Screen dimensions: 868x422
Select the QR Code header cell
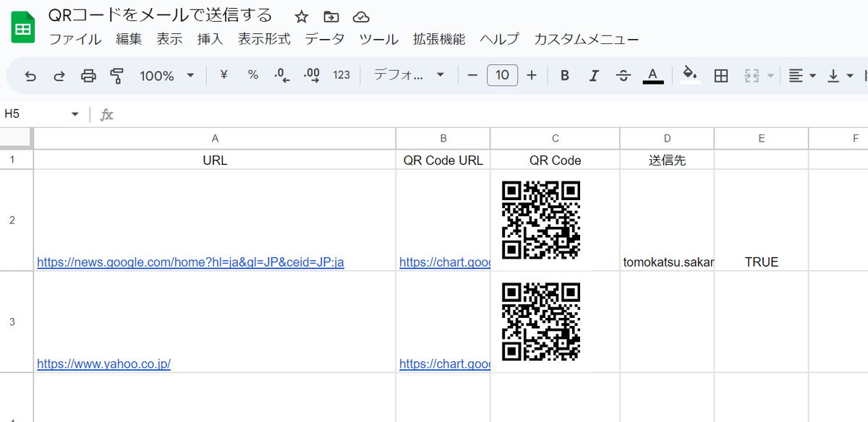[555, 160]
